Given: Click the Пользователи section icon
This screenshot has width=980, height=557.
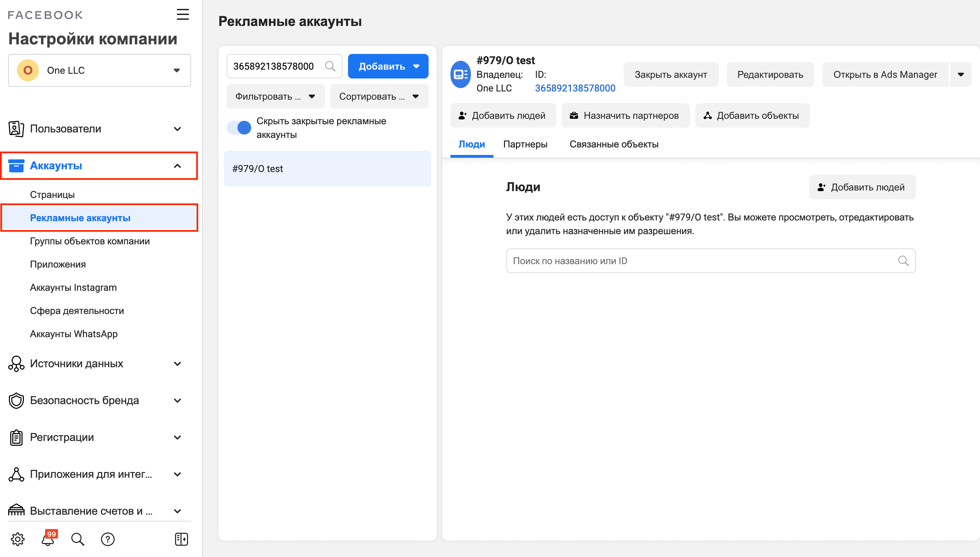Looking at the screenshot, I should [x=16, y=129].
